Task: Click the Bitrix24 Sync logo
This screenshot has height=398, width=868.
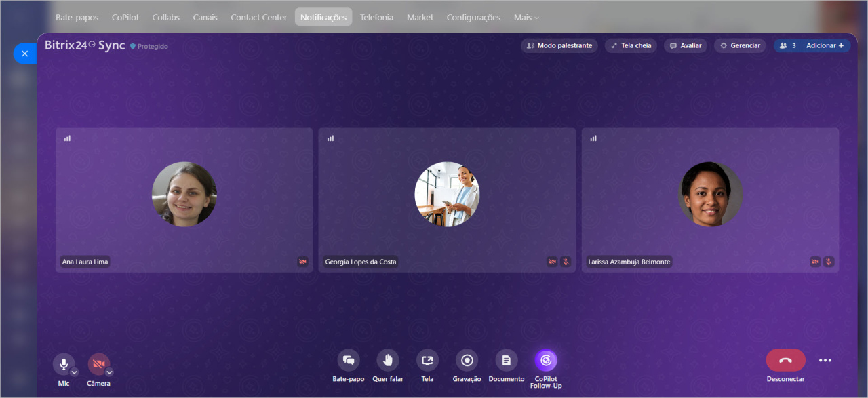Action: 85,45
